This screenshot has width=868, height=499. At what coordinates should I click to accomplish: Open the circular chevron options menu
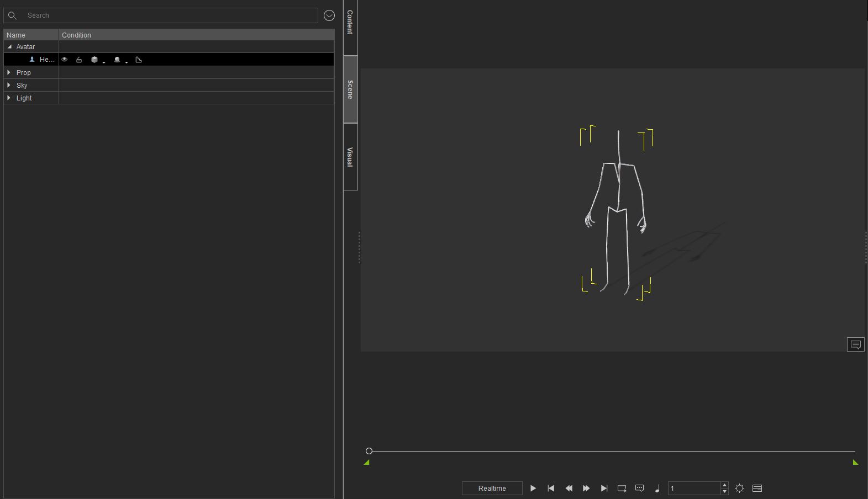click(329, 15)
